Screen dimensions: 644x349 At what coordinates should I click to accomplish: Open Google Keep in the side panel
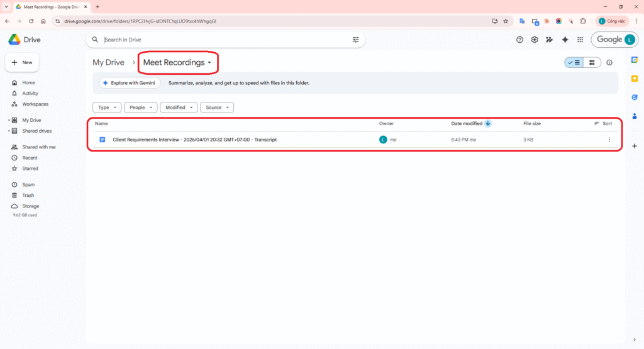click(635, 78)
